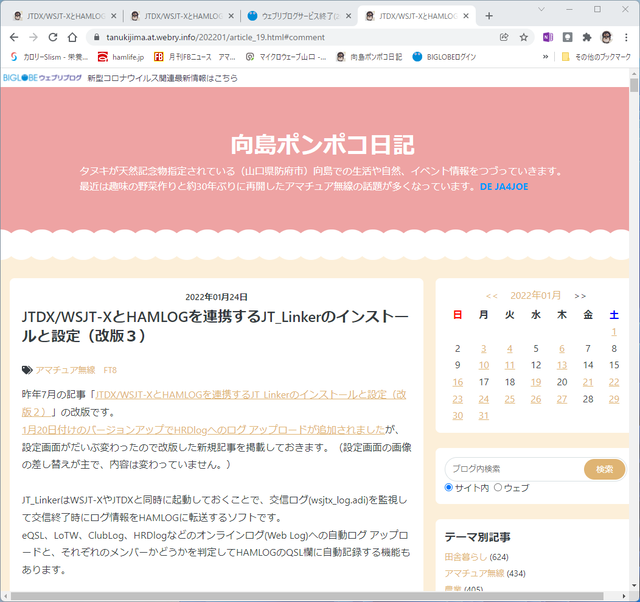
Task: Reload the page with the refresh icon
Action: click(53, 37)
